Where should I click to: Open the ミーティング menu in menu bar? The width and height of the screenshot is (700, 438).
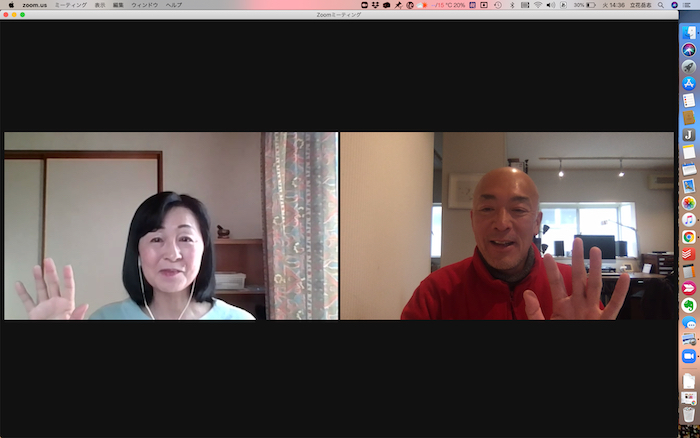[x=70, y=5]
